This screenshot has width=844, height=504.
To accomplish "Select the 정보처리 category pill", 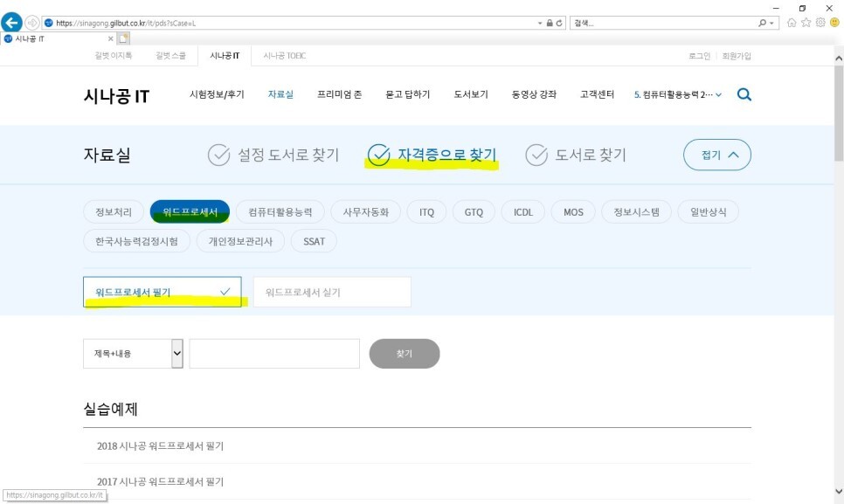I will [x=114, y=212].
